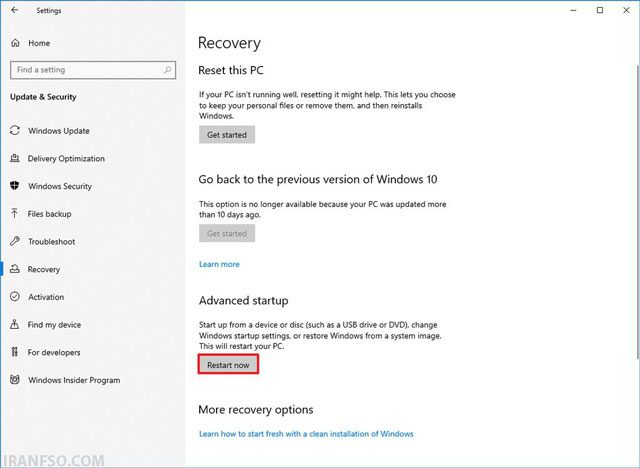Image resolution: width=640 pixels, height=468 pixels.
Task: Open Windows Insider Program settings
Action: (x=74, y=380)
